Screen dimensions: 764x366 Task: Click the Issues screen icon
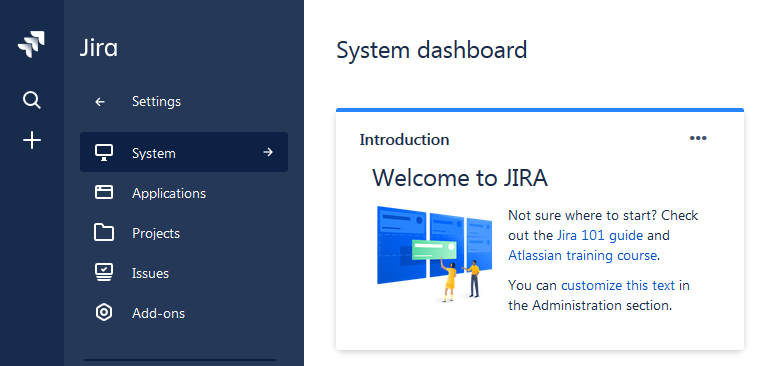pyautogui.click(x=104, y=272)
